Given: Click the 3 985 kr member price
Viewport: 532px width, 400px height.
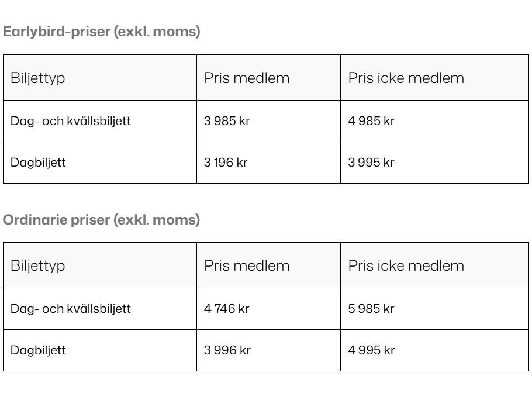Looking at the screenshot, I should click(x=227, y=121).
